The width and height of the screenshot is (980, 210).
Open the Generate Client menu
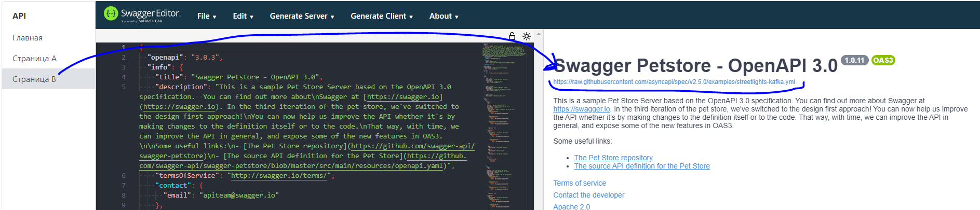pyautogui.click(x=382, y=16)
